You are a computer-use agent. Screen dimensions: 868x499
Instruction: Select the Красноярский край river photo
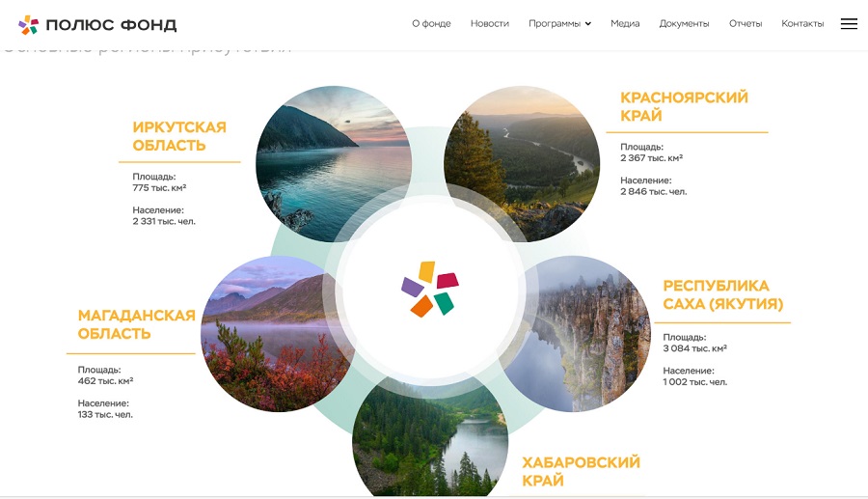click(522, 164)
